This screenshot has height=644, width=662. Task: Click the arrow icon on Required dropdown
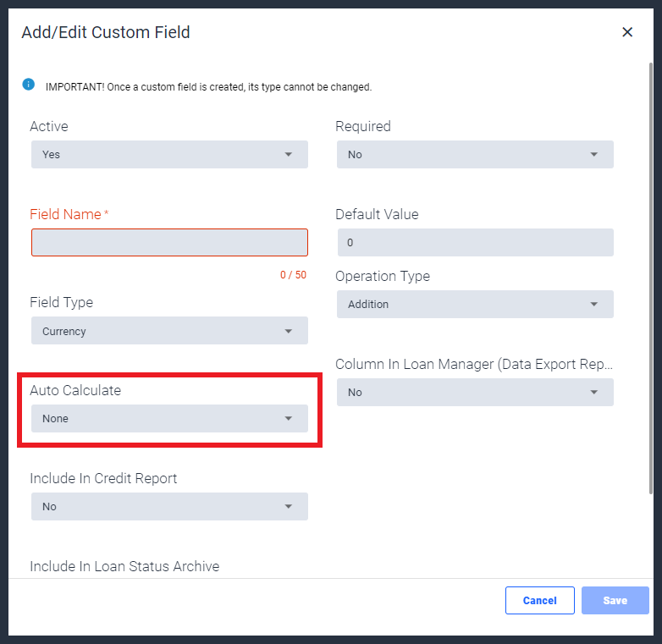tap(594, 155)
